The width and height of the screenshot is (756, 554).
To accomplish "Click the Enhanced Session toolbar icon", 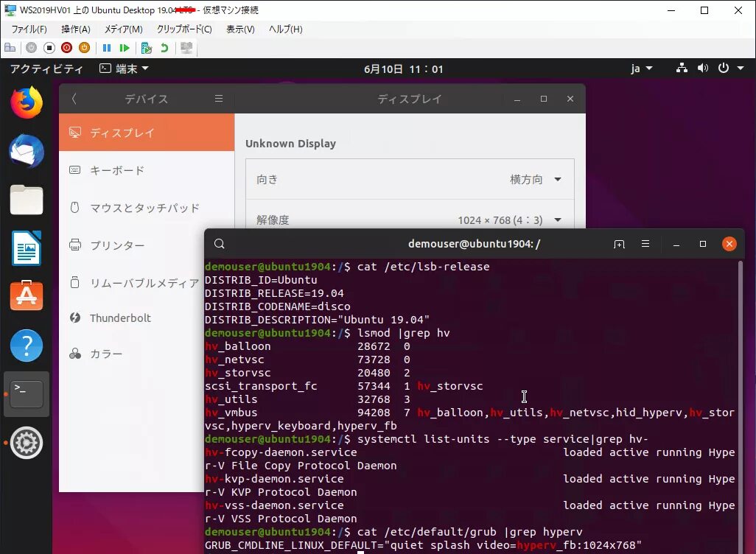I will click(186, 48).
